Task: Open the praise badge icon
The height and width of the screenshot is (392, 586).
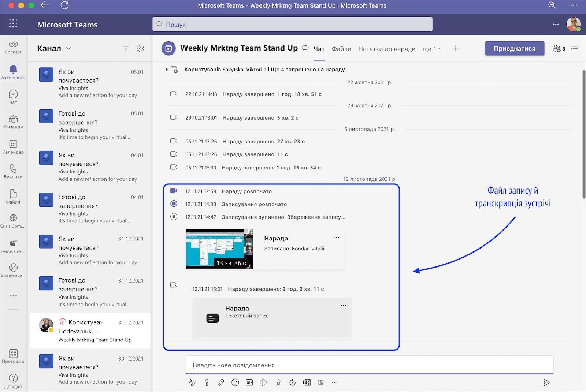Action: tap(278, 382)
